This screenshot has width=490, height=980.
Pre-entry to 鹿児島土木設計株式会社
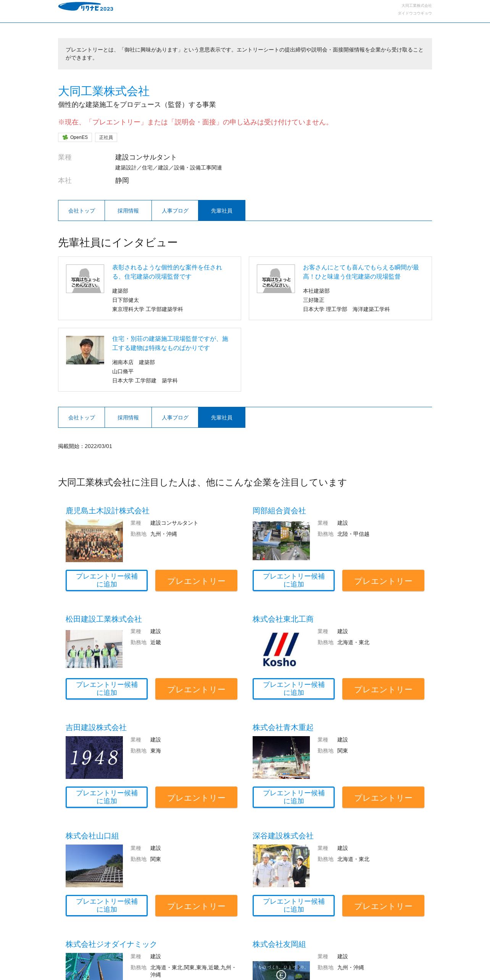[196, 580]
